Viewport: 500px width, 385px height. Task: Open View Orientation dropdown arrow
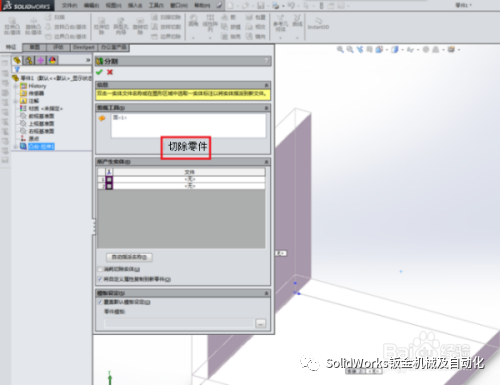387,50
